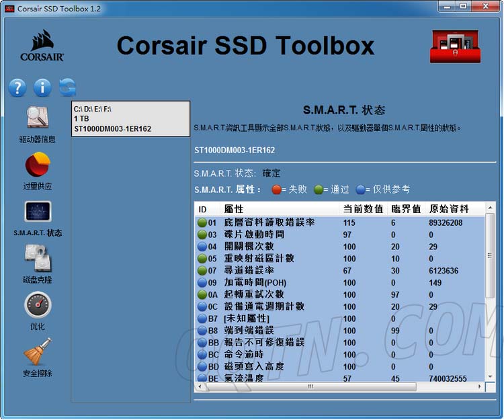Click the refresh arrows icon
The height and width of the screenshot is (420, 504).
pos(67,87)
